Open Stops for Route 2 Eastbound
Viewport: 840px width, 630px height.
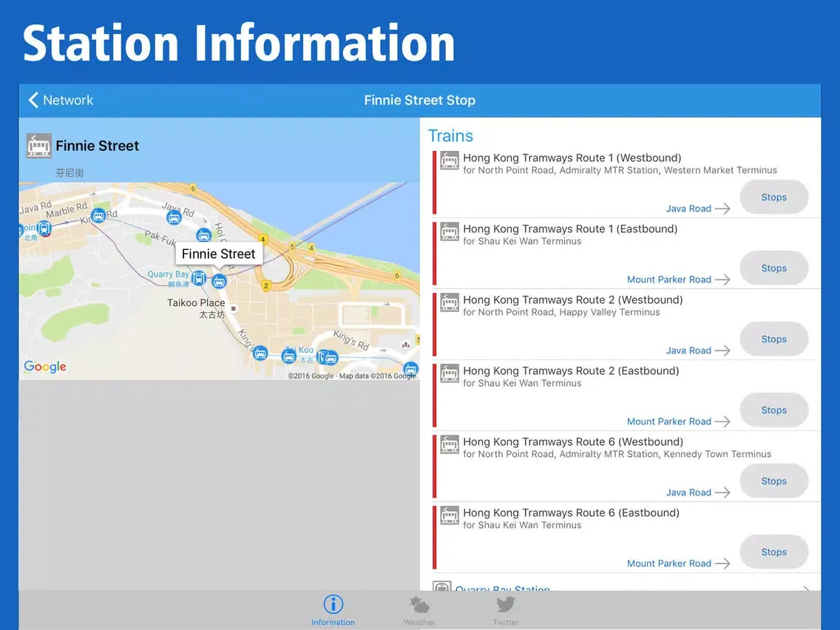pos(773,410)
